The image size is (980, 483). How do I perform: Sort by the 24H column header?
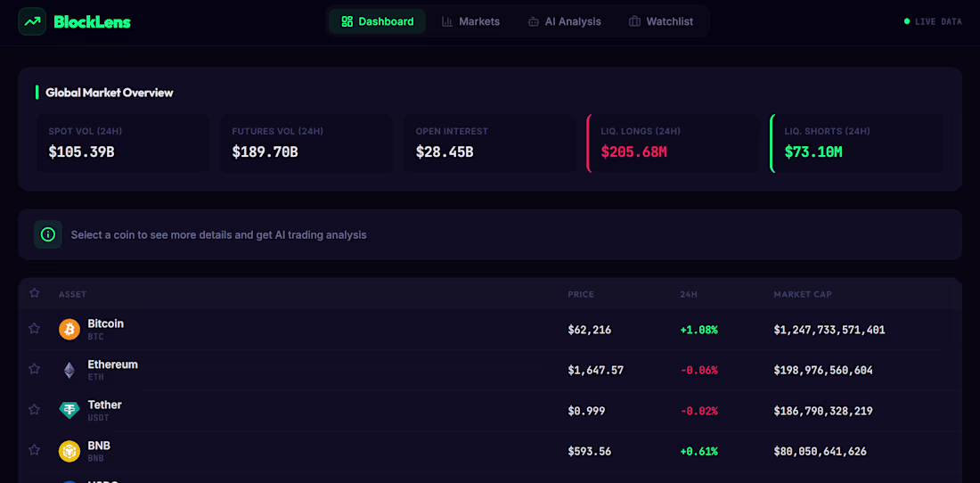click(x=688, y=294)
